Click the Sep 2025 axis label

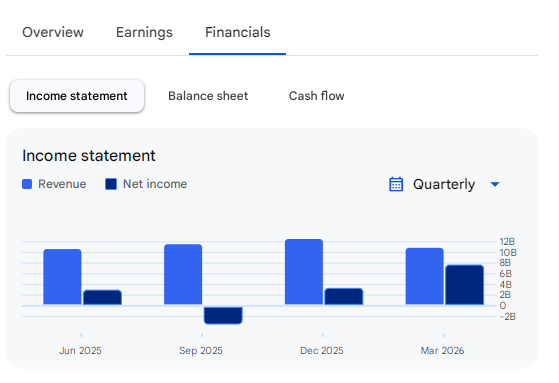click(x=201, y=351)
